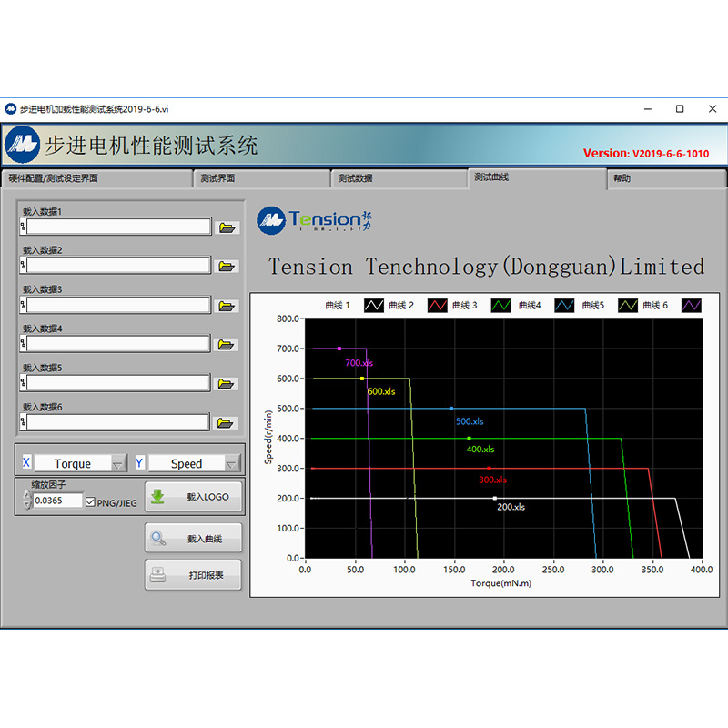Open the Y axis Speed dropdown
Image resolution: width=728 pixels, height=728 pixels.
pyautogui.click(x=232, y=464)
